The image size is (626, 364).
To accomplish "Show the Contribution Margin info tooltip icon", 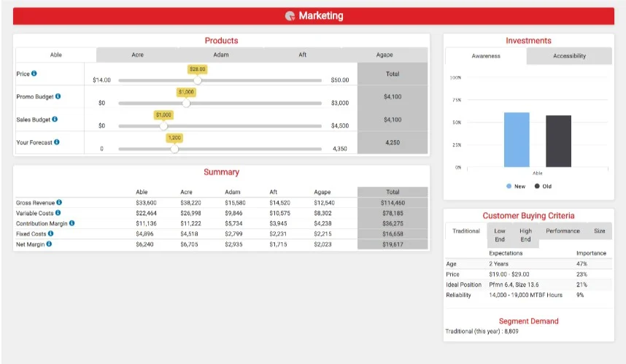I will [72, 223].
